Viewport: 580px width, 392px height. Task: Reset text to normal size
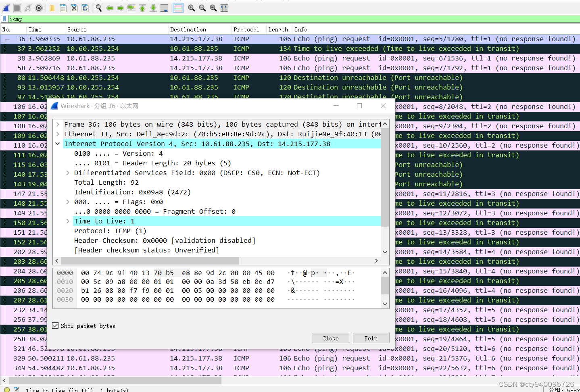coord(213,8)
